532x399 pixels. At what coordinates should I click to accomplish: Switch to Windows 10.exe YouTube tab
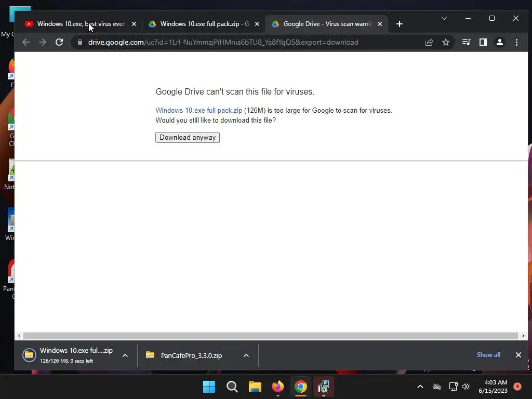click(81, 24)
